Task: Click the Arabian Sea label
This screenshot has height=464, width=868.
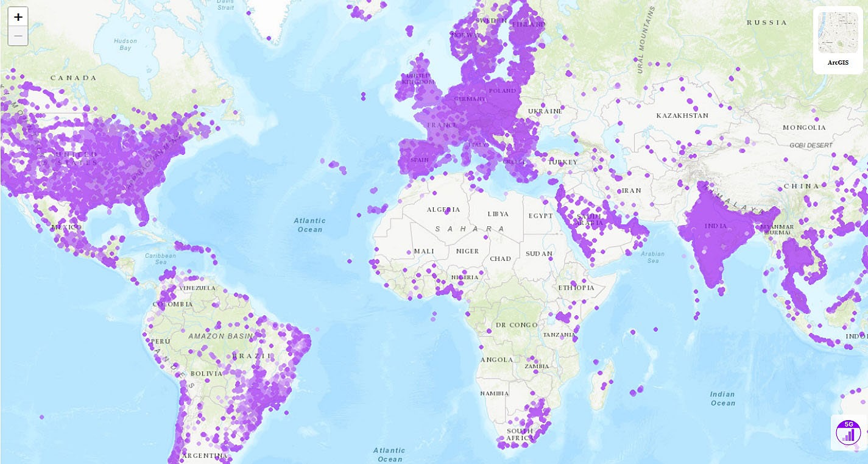Action: 652,257
